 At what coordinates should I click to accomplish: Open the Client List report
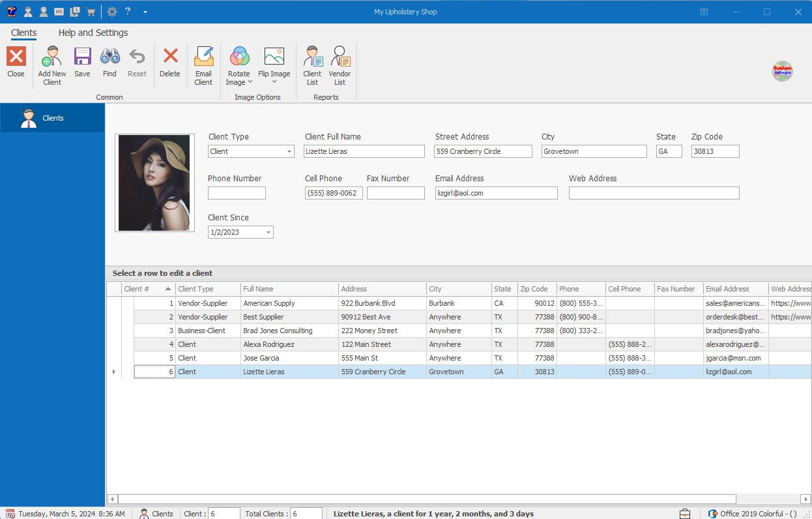click(x=312, y=66)
